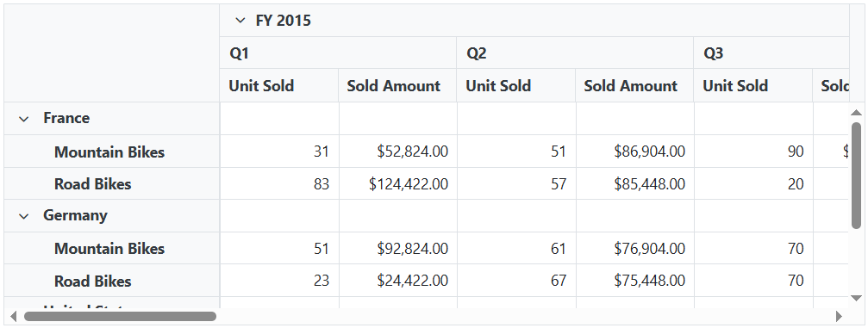Select Mountain Bikes row under France
Viewport: 868px width, 328px height.
(x=109, y=152)
